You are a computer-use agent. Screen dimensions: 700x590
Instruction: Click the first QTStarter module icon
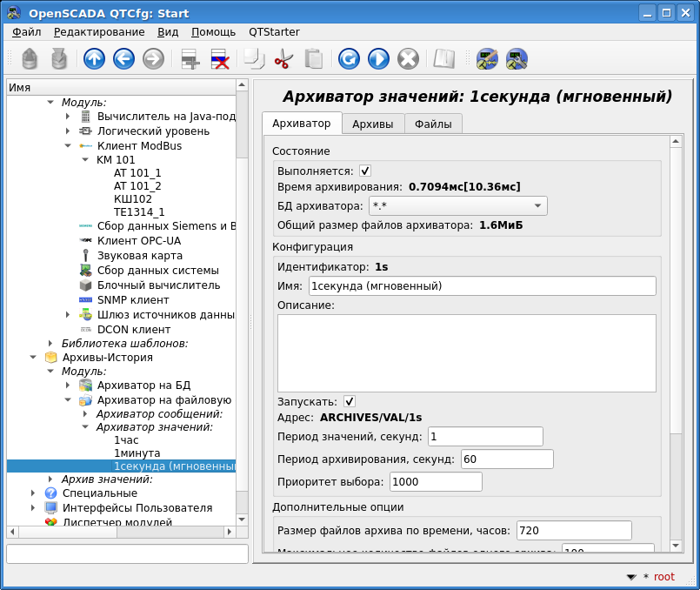point(487,59)
